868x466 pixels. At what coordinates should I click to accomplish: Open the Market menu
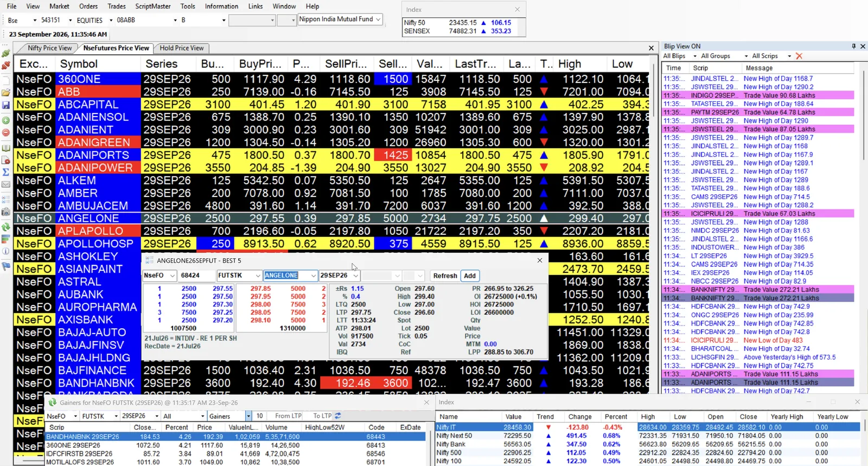point(59,7)
